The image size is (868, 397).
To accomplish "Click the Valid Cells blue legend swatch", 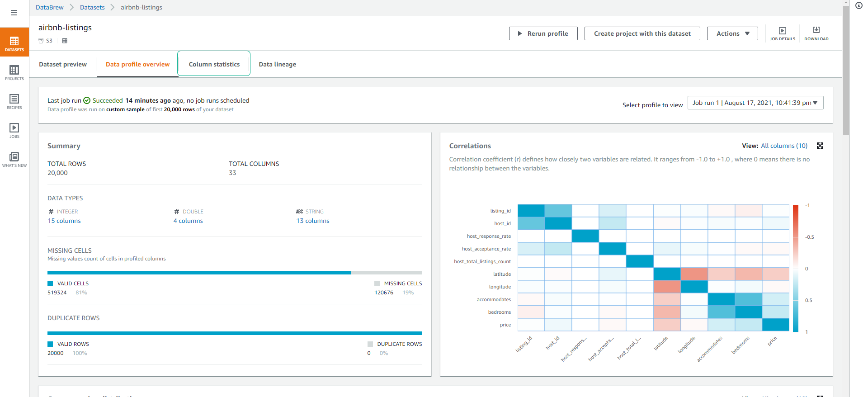I will (x=50, y=284).
